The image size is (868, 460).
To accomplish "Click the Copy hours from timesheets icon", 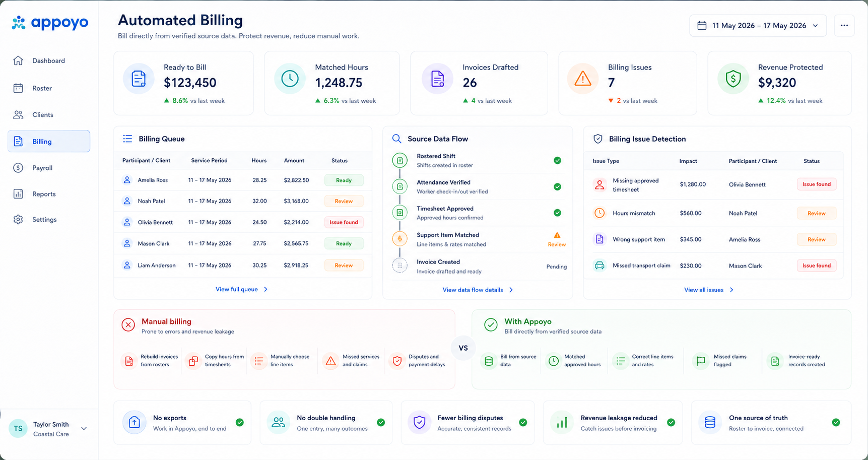I will [193, 361].
